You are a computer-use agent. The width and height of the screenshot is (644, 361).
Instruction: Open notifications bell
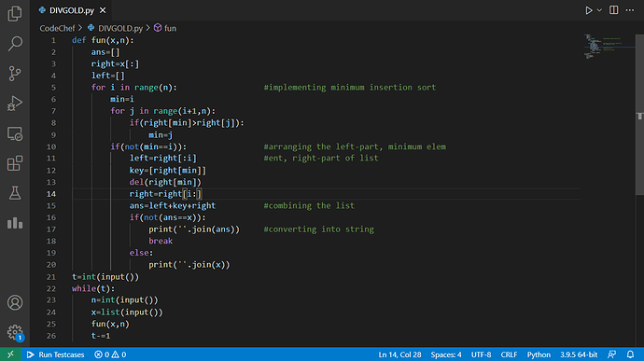pyautogui.click(x=630, y=354)
